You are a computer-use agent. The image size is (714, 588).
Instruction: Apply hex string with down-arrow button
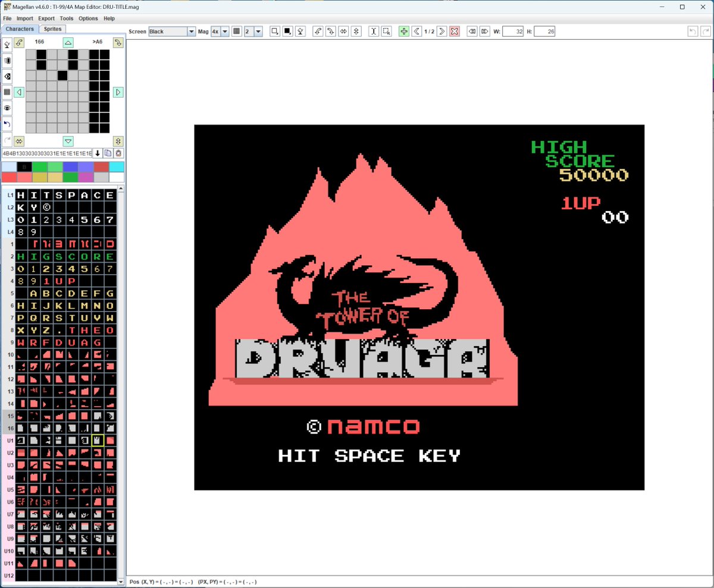click(x=98, y=153)
